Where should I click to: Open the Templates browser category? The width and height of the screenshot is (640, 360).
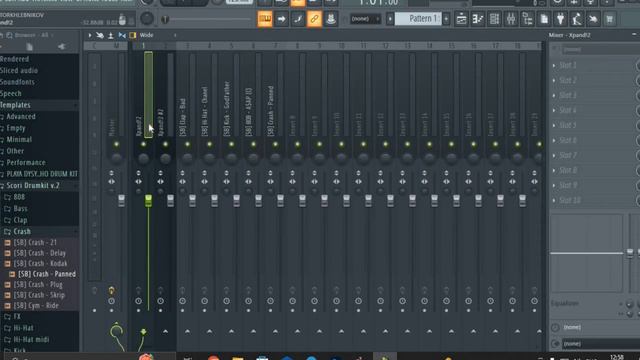pos(15,105)
